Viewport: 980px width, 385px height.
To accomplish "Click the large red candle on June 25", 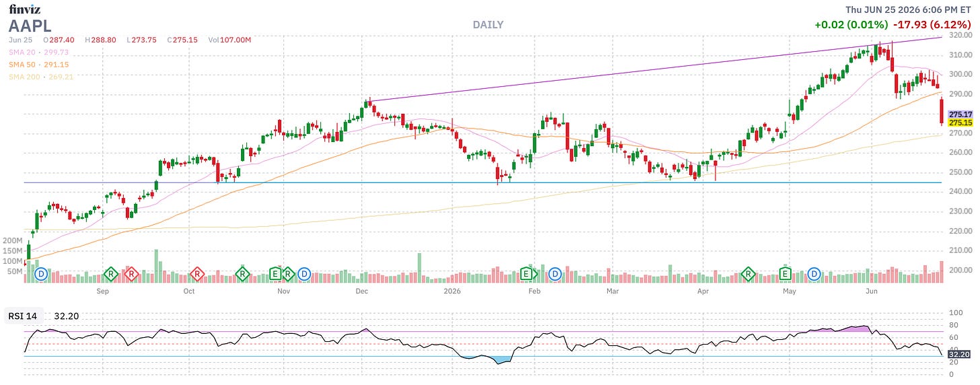I will [x=941, y=111].
